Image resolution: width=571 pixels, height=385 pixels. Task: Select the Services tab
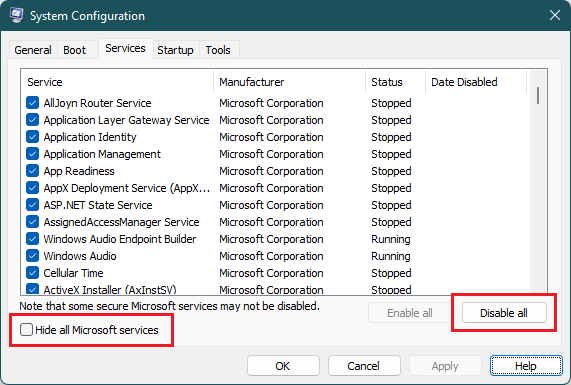click(x=125, y=48)
